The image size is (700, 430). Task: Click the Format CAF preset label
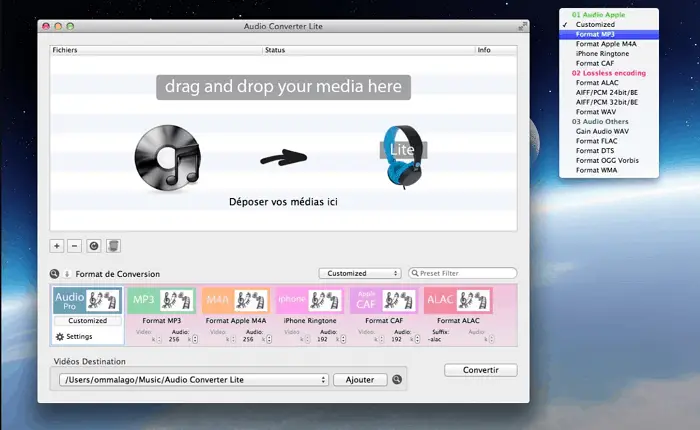[384, 321]
